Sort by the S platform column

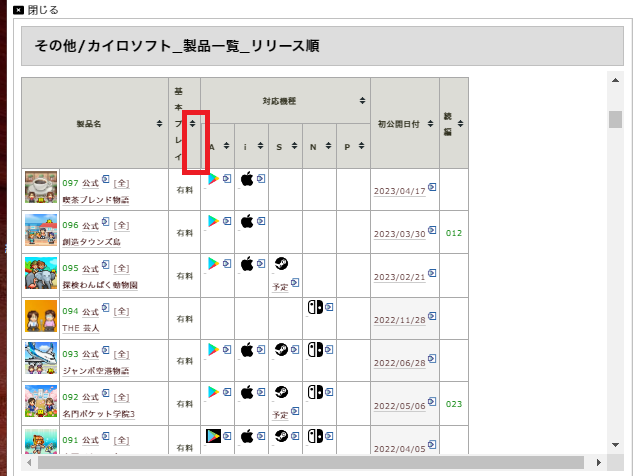tap(294, 147)
